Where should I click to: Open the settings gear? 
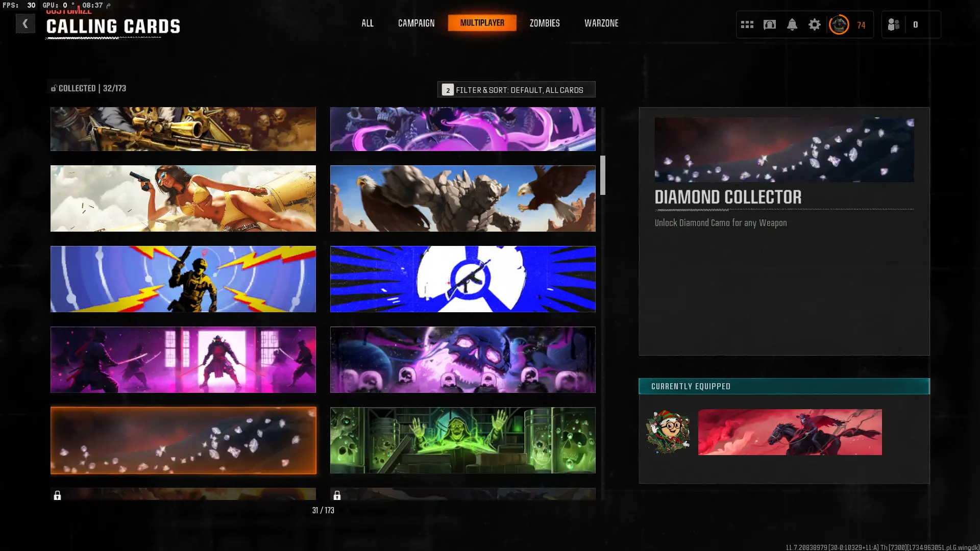814,24
